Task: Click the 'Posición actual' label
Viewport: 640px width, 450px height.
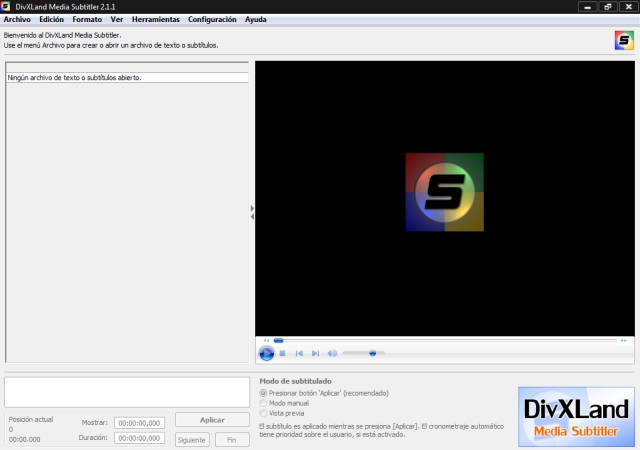Action: coord(31,419)
